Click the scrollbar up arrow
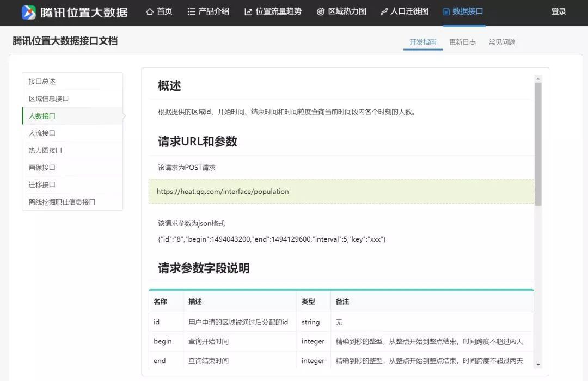The width and height of the screenshot is (588, 381). 538,79
